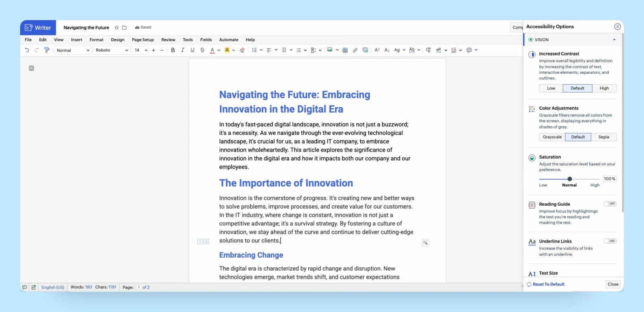
Task: Open the Review menu
Action: click(168, 39)
